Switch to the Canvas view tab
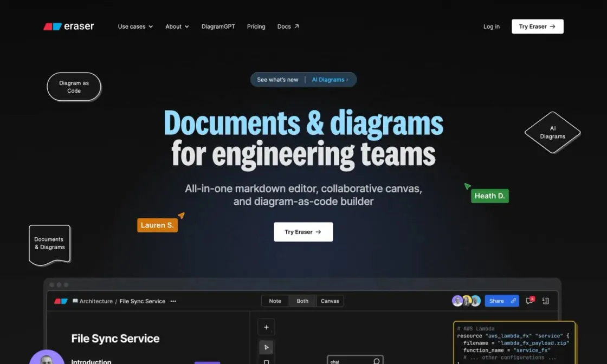This screenshot has height=364, width=607. 330,301
